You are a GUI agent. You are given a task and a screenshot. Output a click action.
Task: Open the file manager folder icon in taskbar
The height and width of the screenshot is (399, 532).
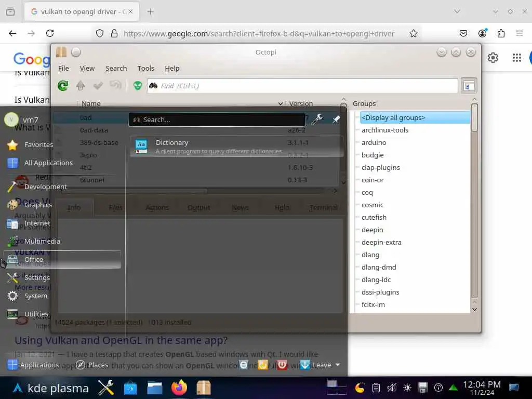pyautogui.click(x=155, y=388)
